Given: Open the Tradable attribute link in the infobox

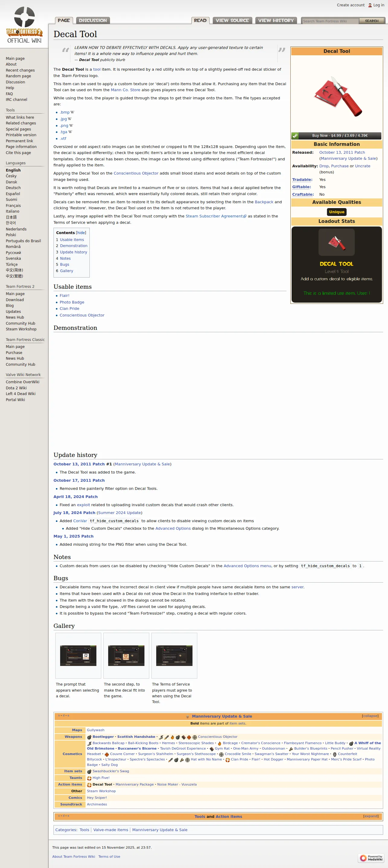Looking at the screenshot, I should point(302,180).
